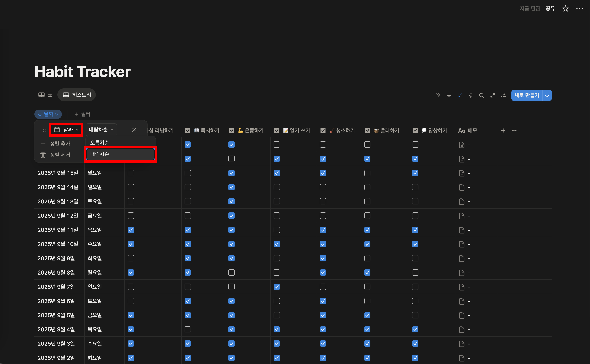This screenshot has height=364, width=590.
Task: Open view settings sliders icon
Action: 503,95
